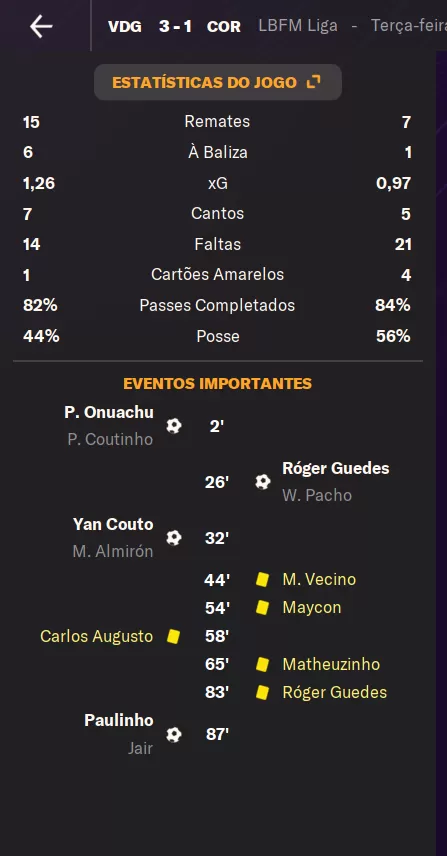Viewport: 447px width, 856px height.
Task: Click the goal ball icon at 2'
Action: click(174, 426)
